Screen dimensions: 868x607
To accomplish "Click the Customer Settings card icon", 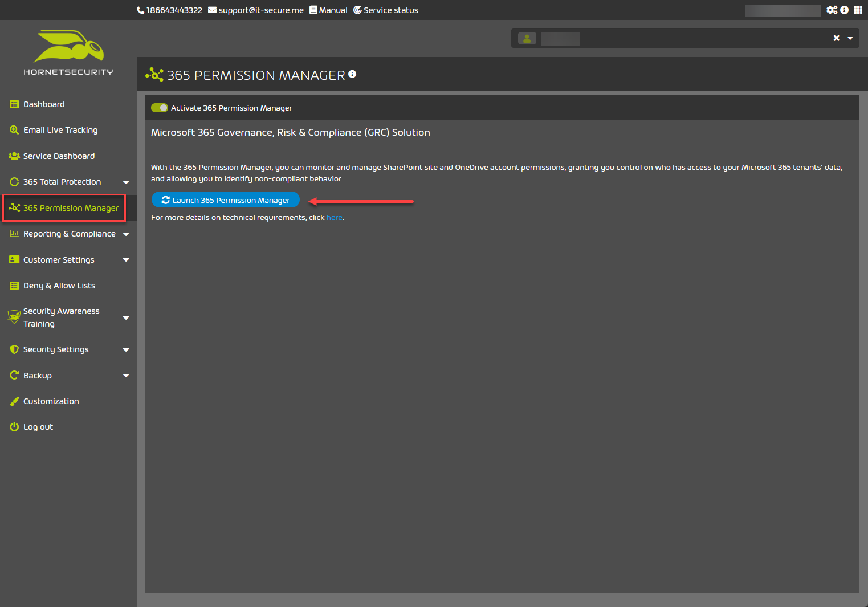I will [x=14, y=260].
